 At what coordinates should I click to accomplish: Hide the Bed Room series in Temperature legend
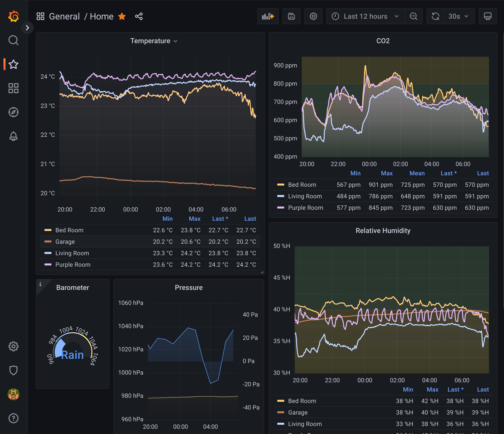pyautogui.click(x=69, y=230)
